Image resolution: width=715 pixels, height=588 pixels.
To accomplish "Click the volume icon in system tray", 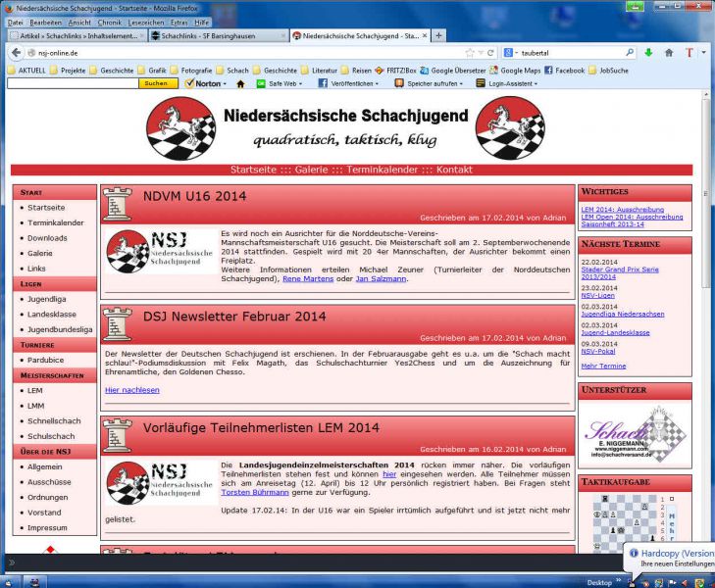I will click(686, 582).
